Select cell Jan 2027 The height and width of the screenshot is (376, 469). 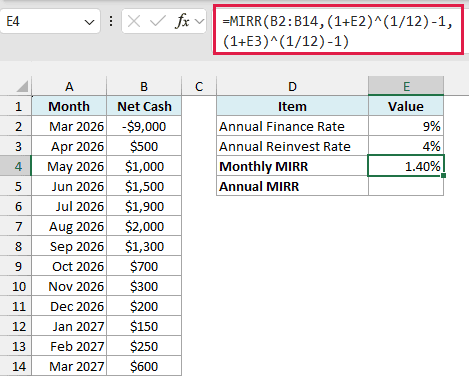(x=69, y=326)
